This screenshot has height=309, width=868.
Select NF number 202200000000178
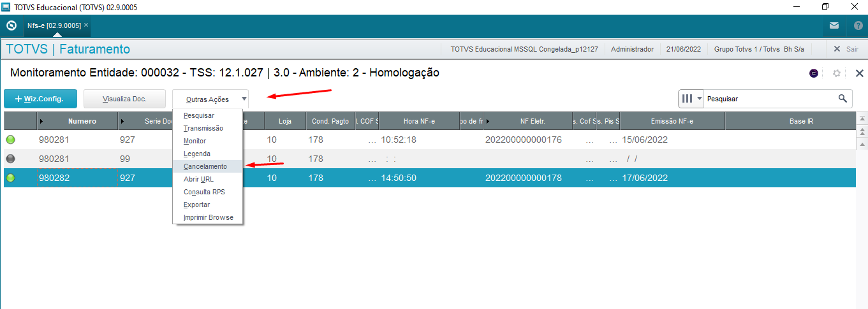click(524, 178)
